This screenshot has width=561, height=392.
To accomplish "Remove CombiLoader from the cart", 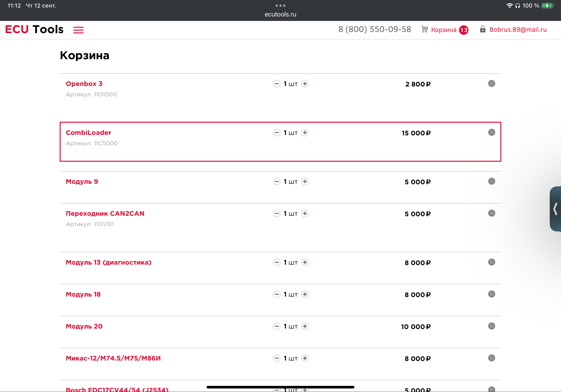I will pyautogui.click(x=491, y=133).
